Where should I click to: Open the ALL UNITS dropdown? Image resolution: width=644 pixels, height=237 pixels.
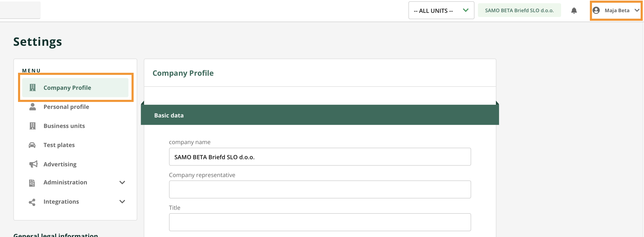pyautogui.click(x=441, y=10)
